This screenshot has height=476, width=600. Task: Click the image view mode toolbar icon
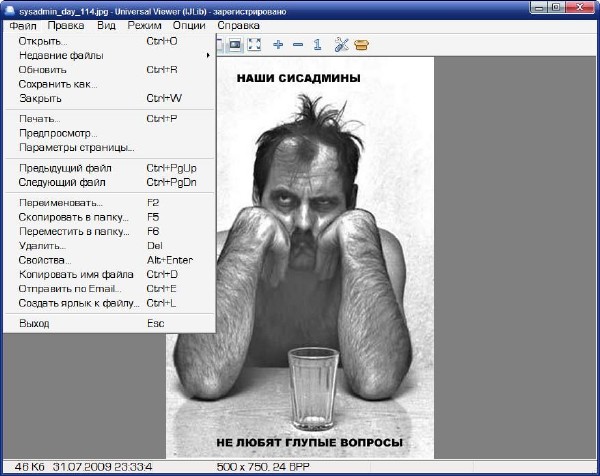(234, 45)
